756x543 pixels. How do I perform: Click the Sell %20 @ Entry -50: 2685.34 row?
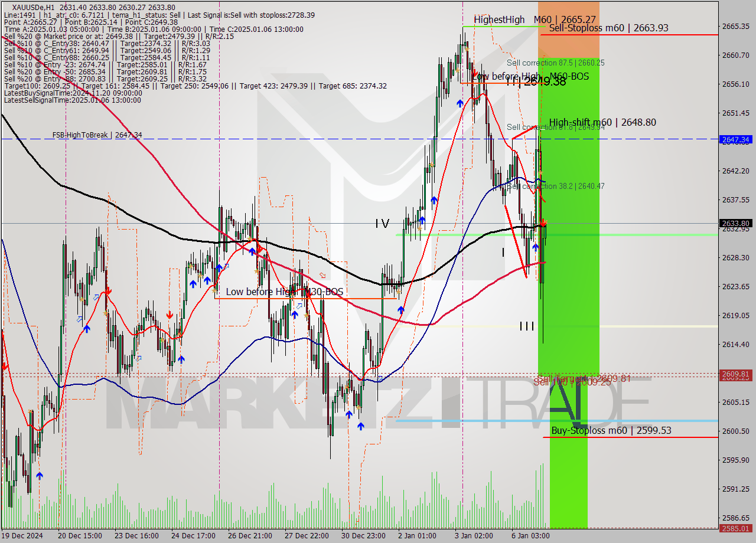105,71
